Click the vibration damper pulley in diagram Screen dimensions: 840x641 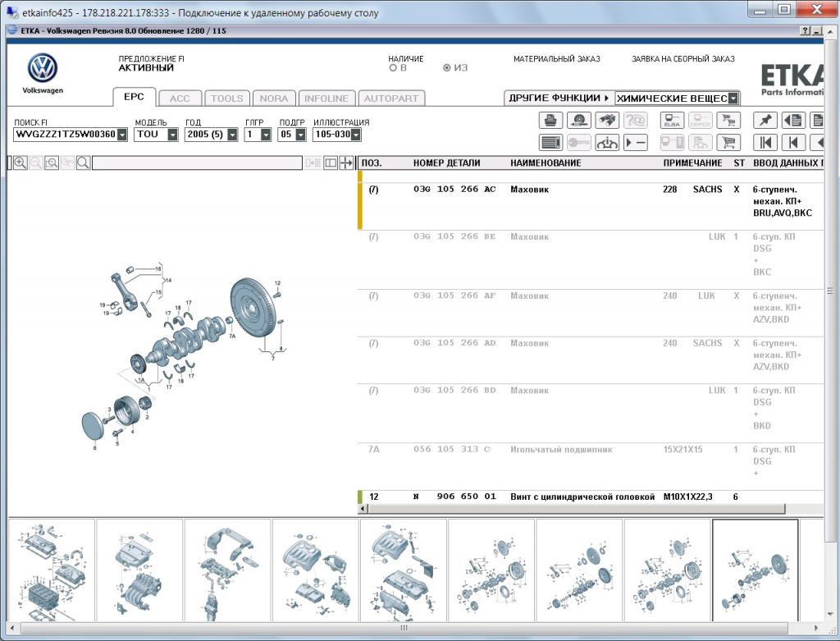point(126,411)
